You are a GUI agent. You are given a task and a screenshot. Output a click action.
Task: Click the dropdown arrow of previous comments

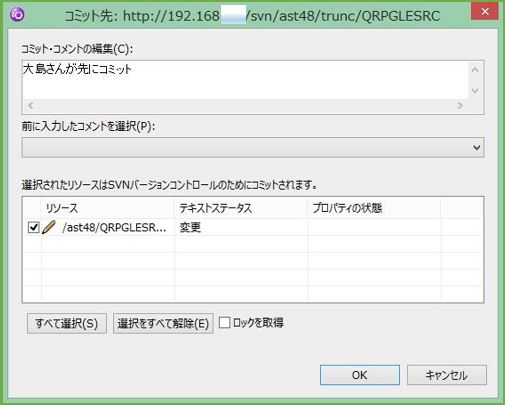click(477, 147)
